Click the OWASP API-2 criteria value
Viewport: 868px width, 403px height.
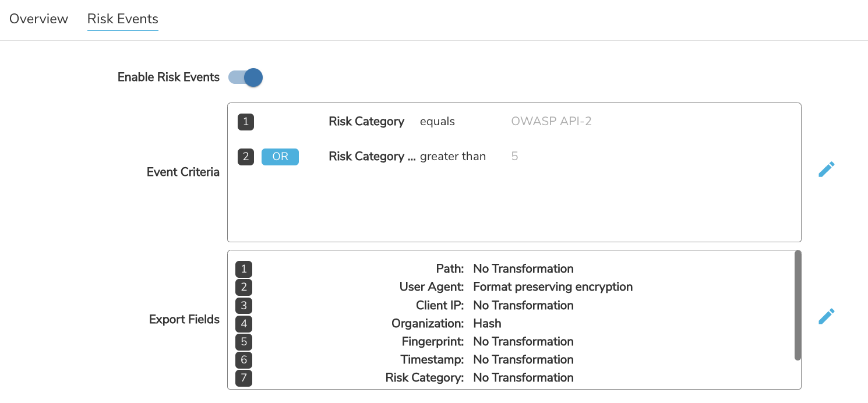coord(551,122)
